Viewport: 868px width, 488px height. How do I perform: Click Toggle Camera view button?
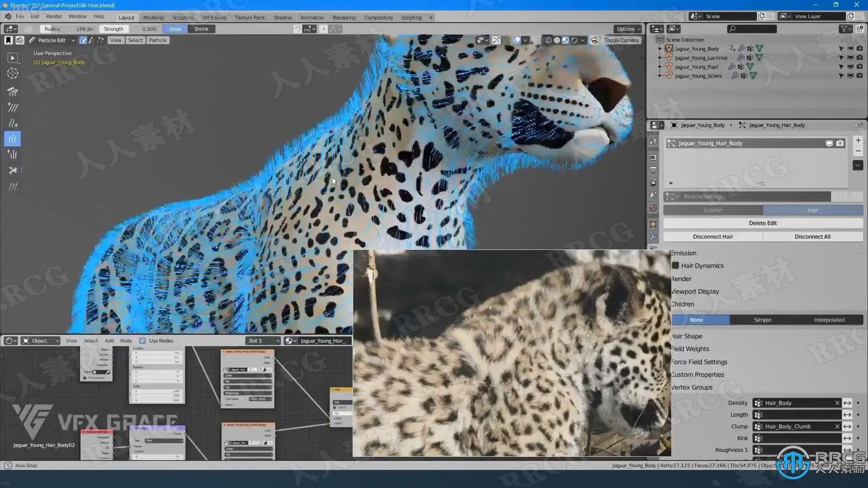pyautogui.click(x=621, y=40)
